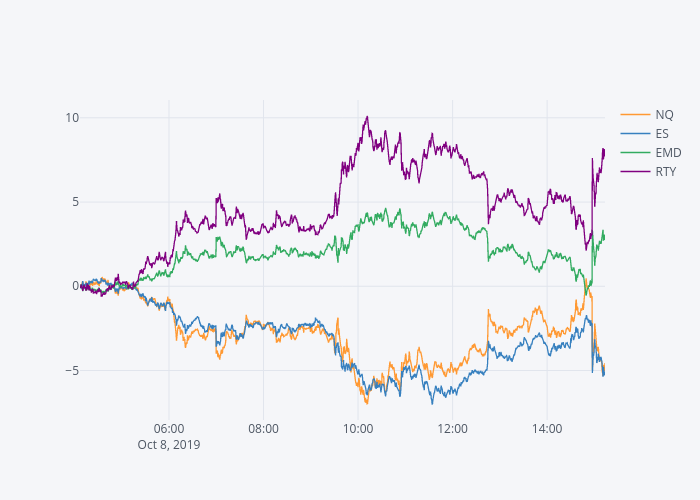The image size is (700, 500).
Task: Click the purple RTY legend line swatch
Action: coord(635,171)
